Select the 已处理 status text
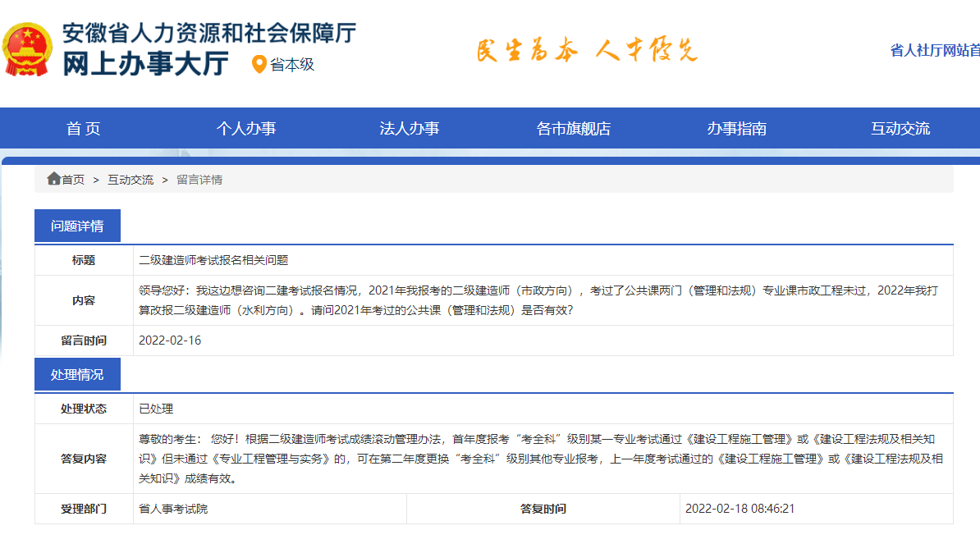This screenshot has width=980, height=553. point(156,408)
